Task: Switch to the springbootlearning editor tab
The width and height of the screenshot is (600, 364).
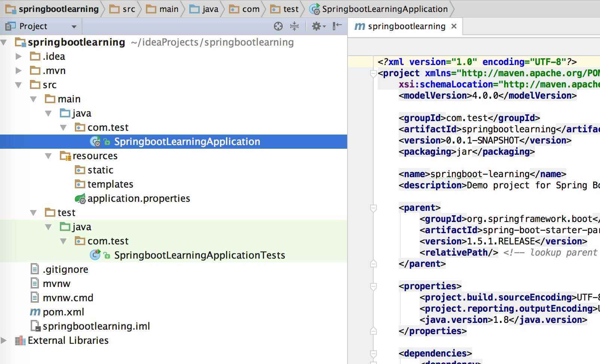Action: coord(406,26)
